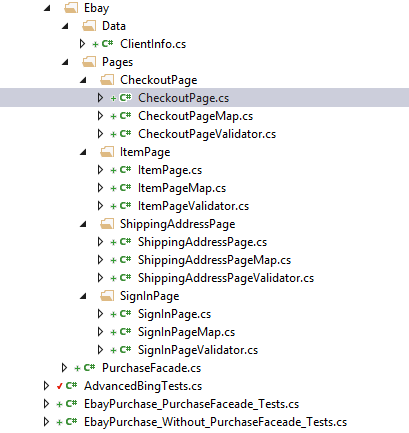Image resolution: width=409 pixels, height=433 pixels.
Task: Expand the CheckoutPage.cs file node
Action: 100,98
